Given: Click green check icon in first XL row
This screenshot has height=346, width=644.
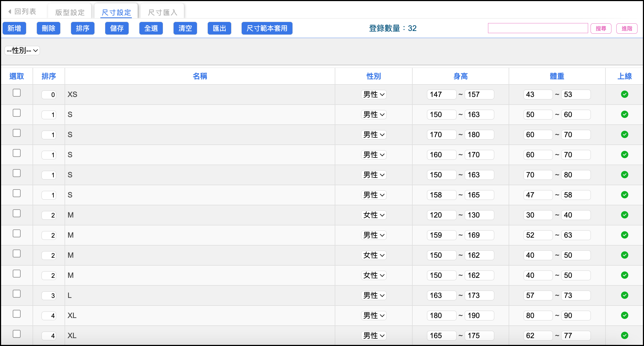Looking at the screenshot, I should coord(624,315).
